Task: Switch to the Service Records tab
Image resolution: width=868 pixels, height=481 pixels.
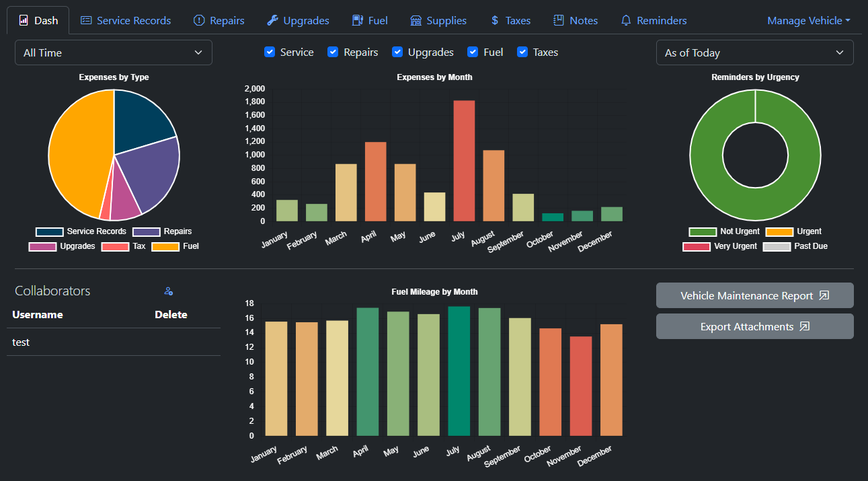Action: [x=126, y=20]
